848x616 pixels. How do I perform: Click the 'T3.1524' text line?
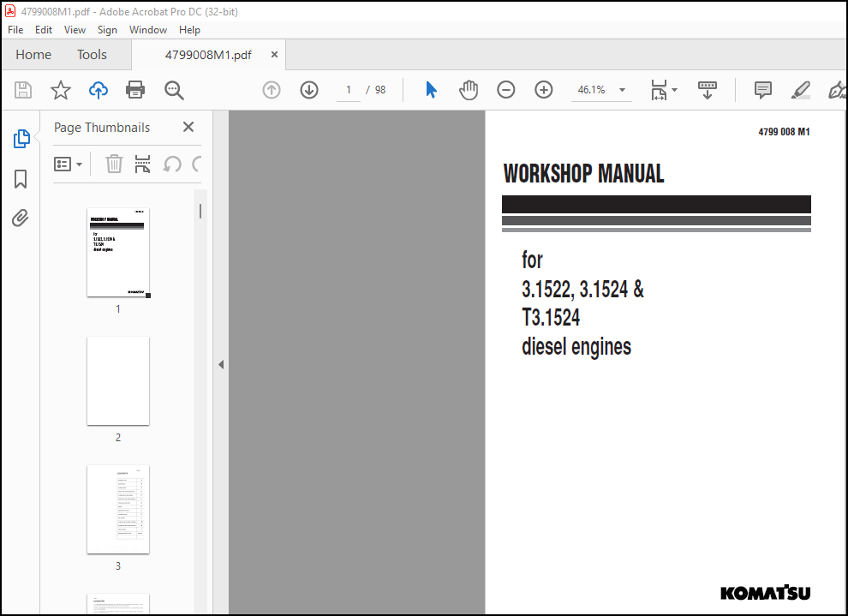tap(551, 318)
